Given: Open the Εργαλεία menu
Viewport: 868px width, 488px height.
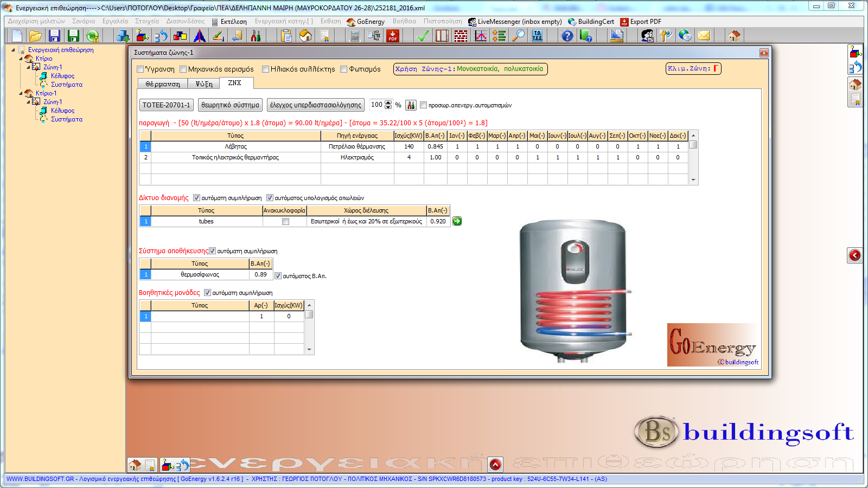Looking at the screenshot, I should 115,22.
